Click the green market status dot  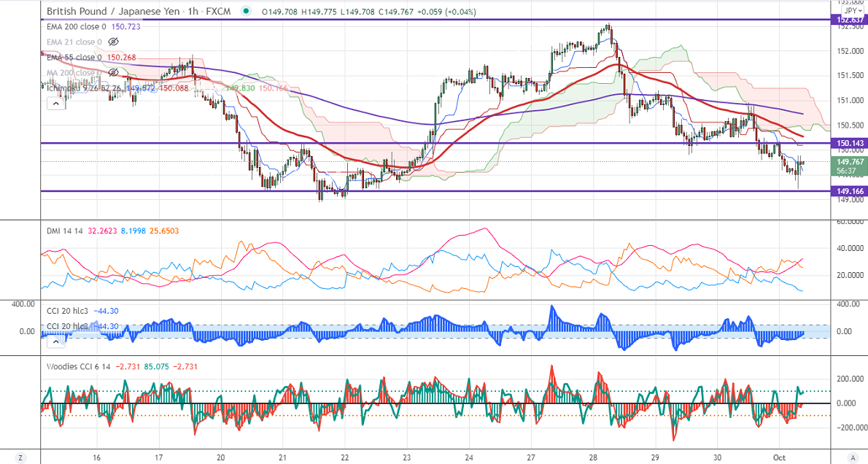(x=247, y=11)
